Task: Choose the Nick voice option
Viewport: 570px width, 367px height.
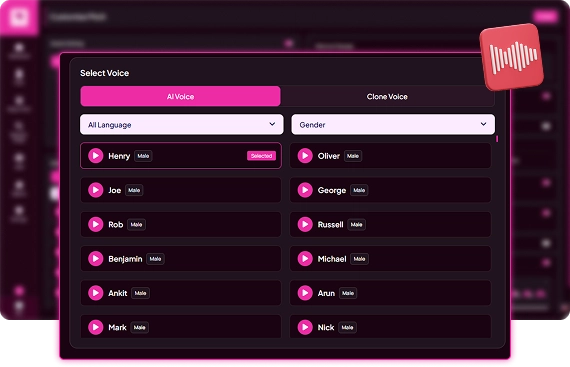Action: (390, 327)
